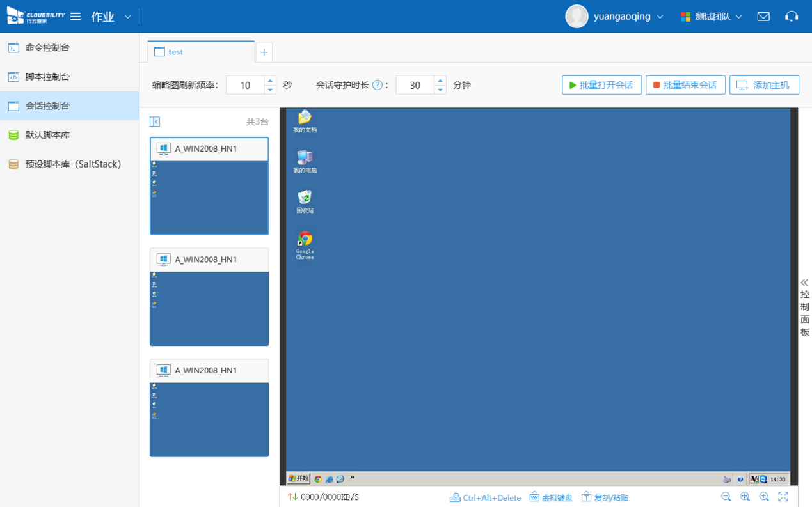
Task: Click the headset support icon
Action: 792,17
